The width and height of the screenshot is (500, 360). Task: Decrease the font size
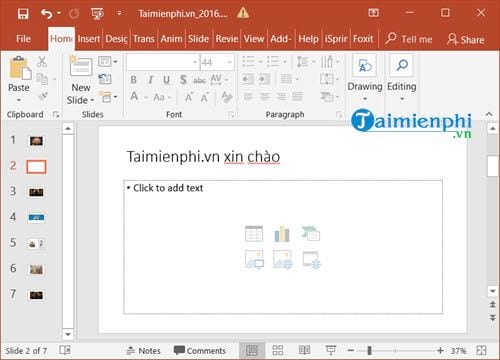pos(204,97)
